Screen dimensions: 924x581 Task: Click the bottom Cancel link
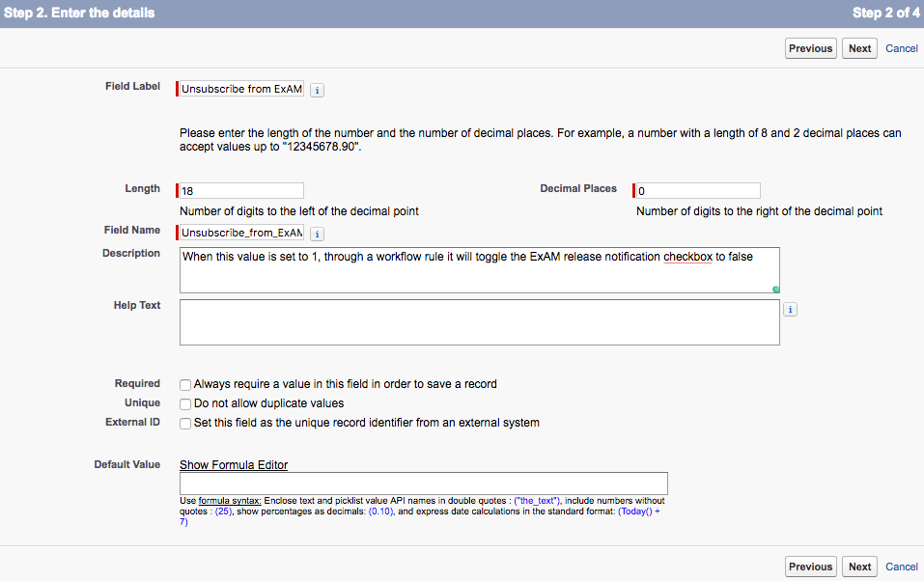pos(902,567)
